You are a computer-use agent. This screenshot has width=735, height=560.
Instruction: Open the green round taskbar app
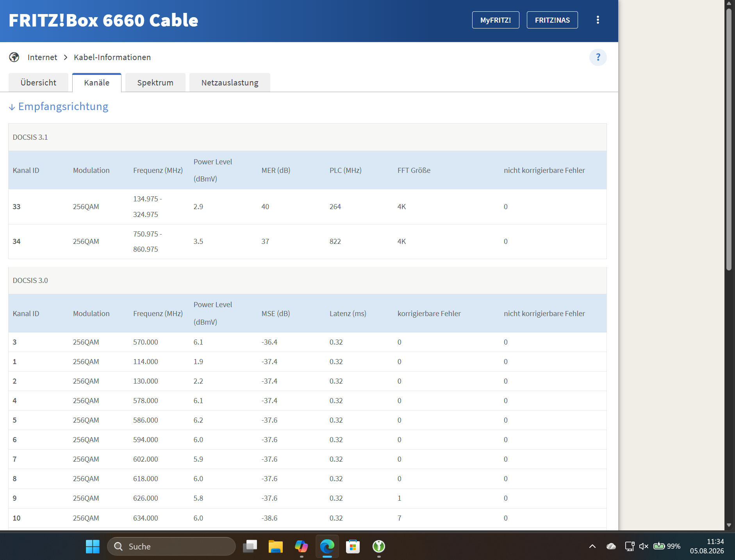click(x=379, y=546)
